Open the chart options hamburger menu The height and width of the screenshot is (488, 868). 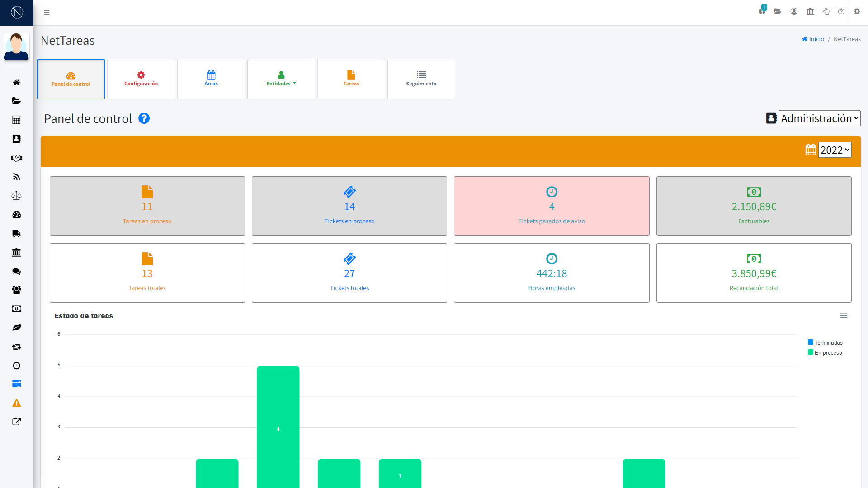(844, 316)
